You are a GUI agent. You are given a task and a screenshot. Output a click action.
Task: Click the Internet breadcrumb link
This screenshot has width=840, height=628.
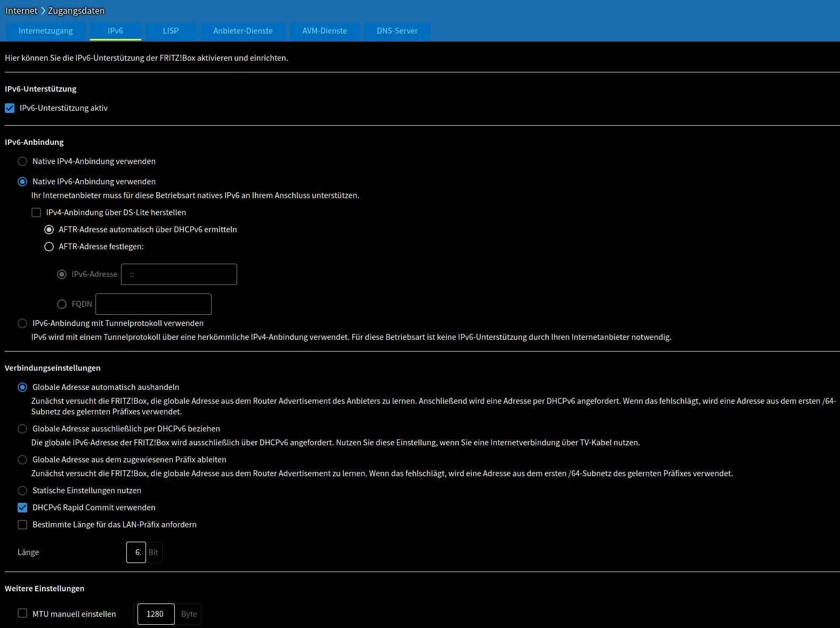(x=21, y=11)
